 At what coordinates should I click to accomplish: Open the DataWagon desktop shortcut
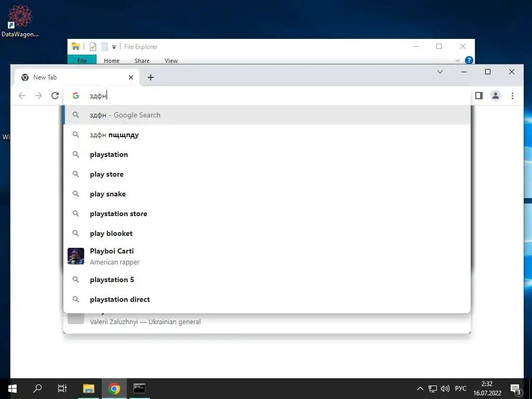point(20,21)
